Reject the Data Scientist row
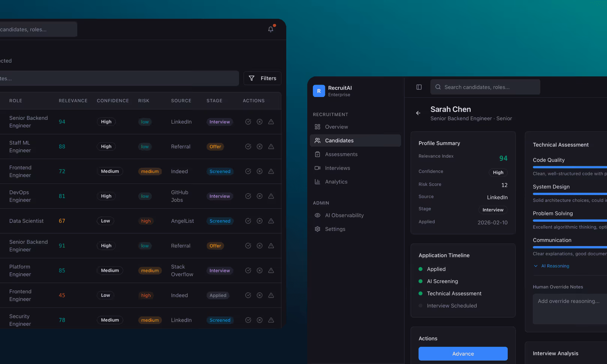This screenshot has height=364, width=607. [x=259, y=221]
